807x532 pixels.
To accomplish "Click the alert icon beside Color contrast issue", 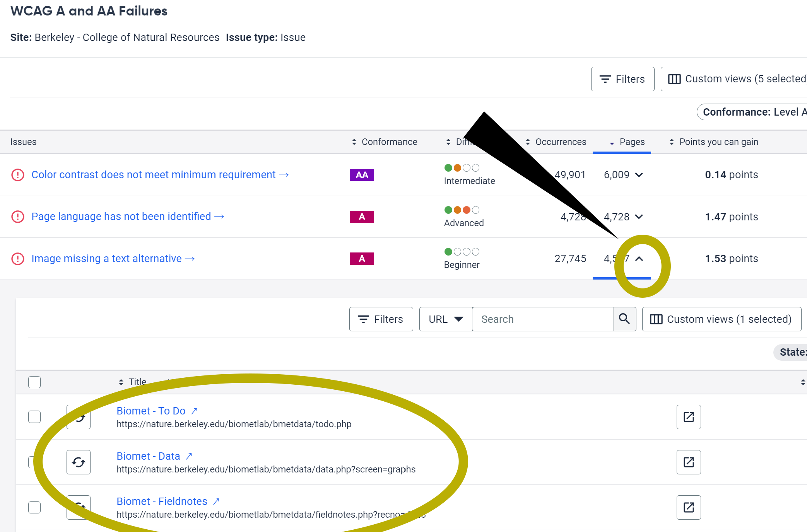I will [18, 175].
